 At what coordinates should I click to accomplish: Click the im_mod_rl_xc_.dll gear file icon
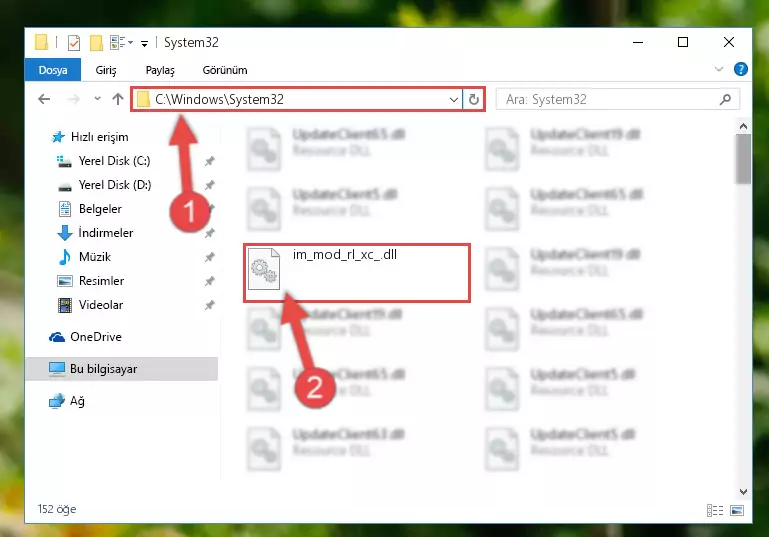click(x=264, y=269)
